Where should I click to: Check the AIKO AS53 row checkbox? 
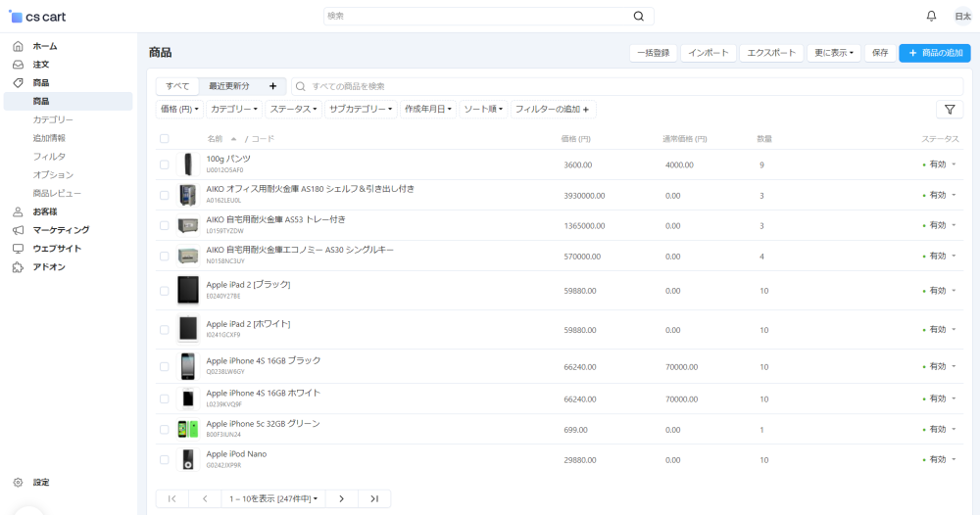click(x=165, y=225)
